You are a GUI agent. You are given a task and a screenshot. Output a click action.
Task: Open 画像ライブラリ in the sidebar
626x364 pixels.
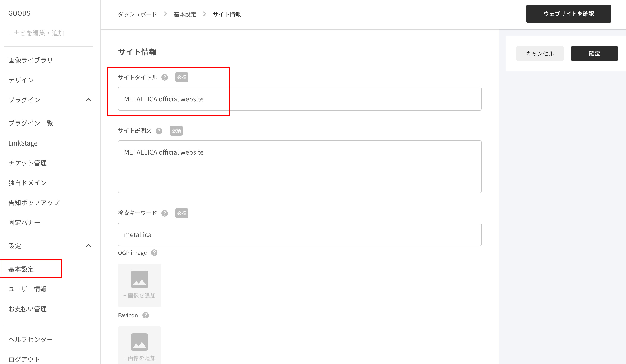click(x=30, y=60)
